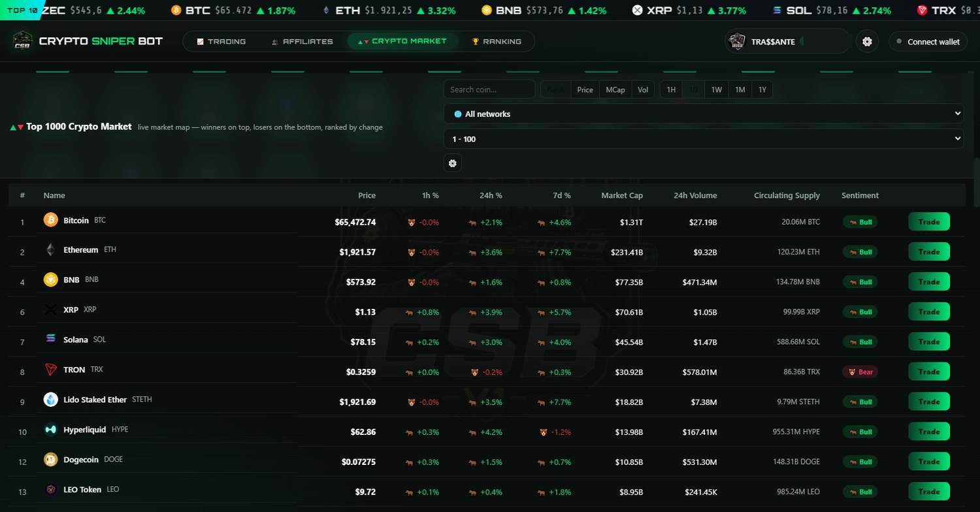
Task: Select Solana's $45.54B market cap value
Action: point(629,342)
